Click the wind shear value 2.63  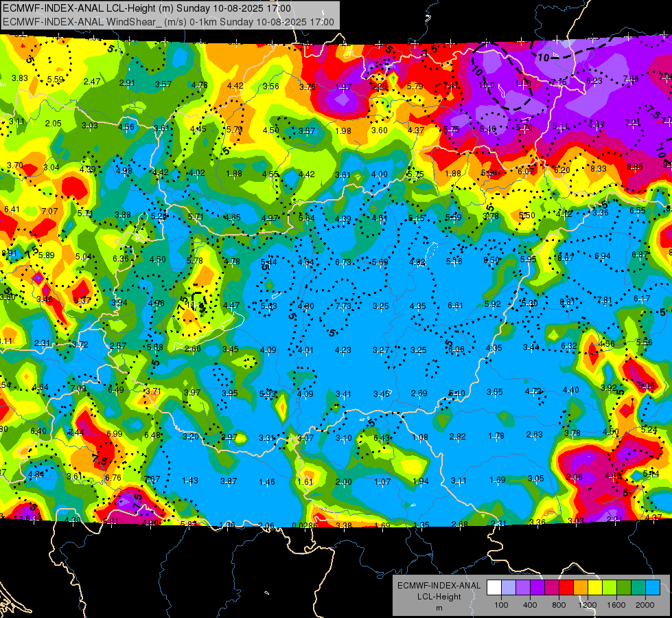coord(535,435)
